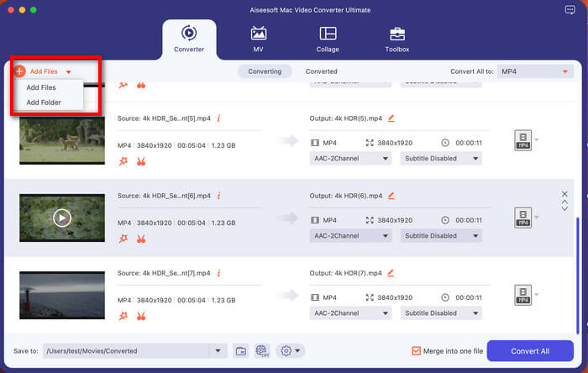Show info for 4k HDR_Se...nt[5].mp4 source
Image resolution: width=588 pixels, height=373 pixels.
click(x=218, y=118)
